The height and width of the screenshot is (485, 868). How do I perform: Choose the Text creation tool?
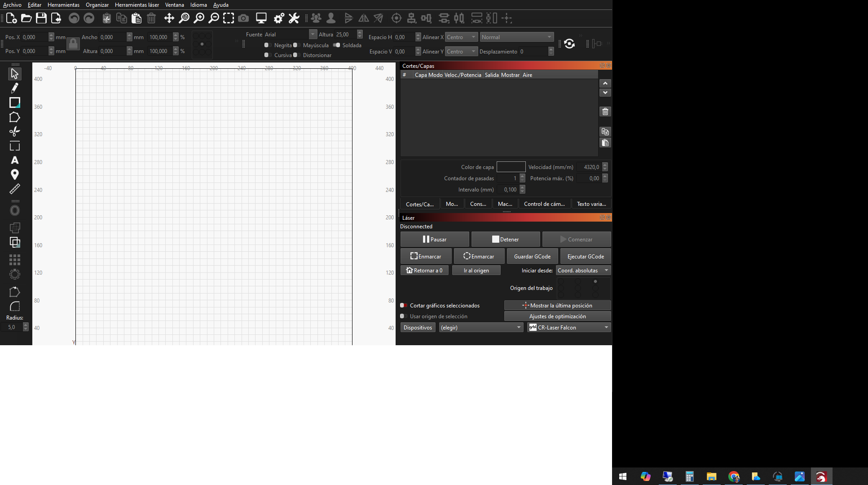pos(14,160)
